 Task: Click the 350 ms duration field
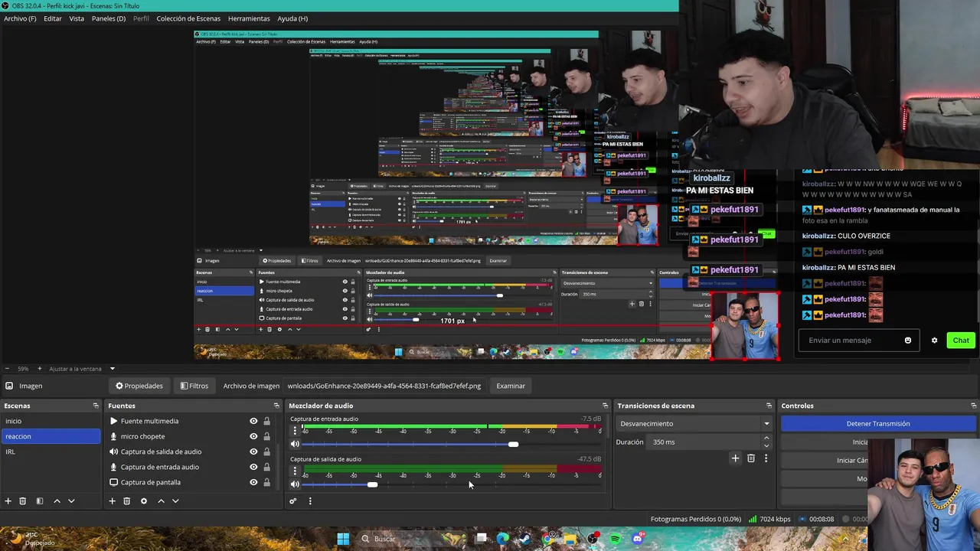703,442
